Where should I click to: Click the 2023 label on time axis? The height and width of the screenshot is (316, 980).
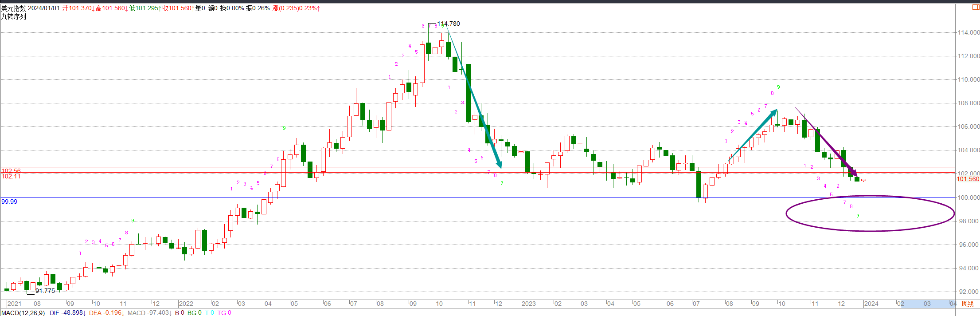529,304
